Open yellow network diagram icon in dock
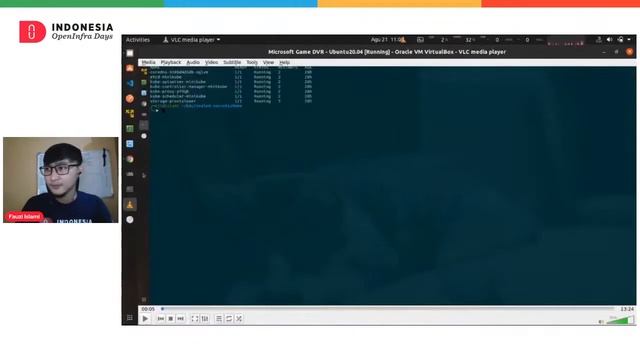The width and height of the screenshot is (640, 360). tap(130, 113)
